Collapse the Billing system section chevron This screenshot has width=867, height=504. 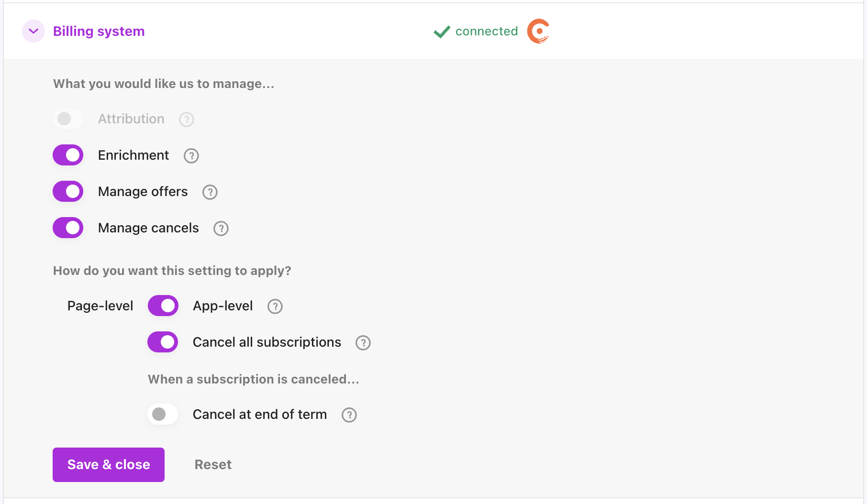point(33,31)
